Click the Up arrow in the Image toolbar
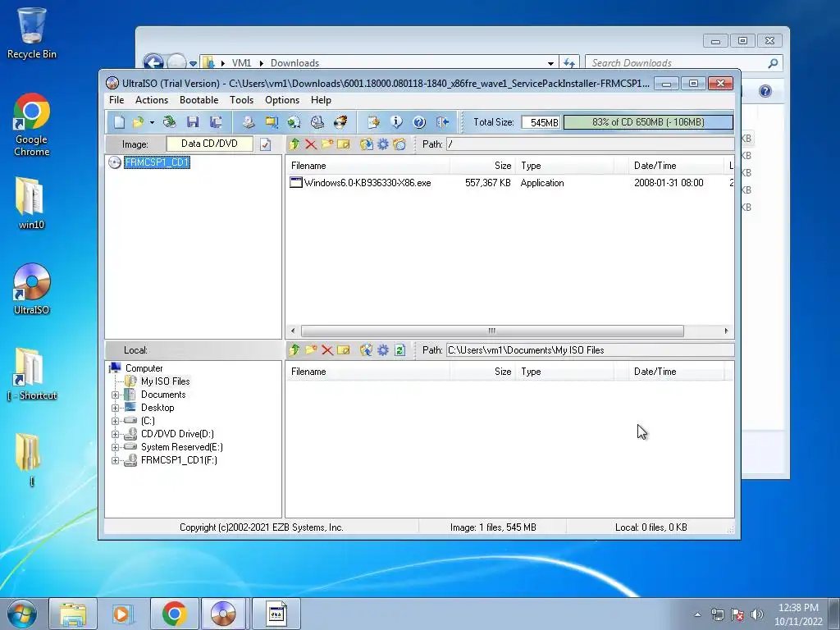 (x=294, y=144)
